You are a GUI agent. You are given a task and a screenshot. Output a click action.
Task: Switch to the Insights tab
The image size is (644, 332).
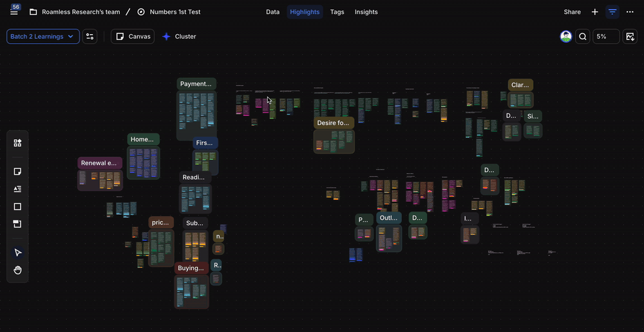pyautogui.click(x=366, y=12)
